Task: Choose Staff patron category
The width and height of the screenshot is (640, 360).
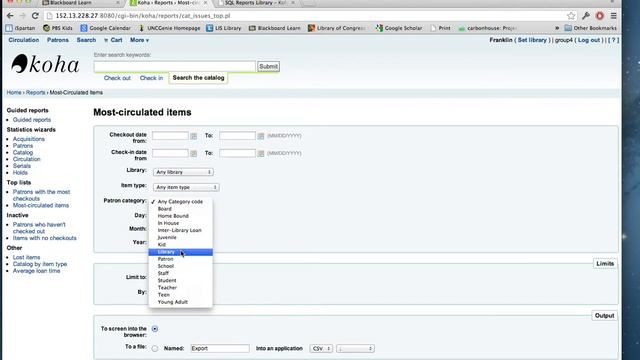Action: [x=180, y=273]
